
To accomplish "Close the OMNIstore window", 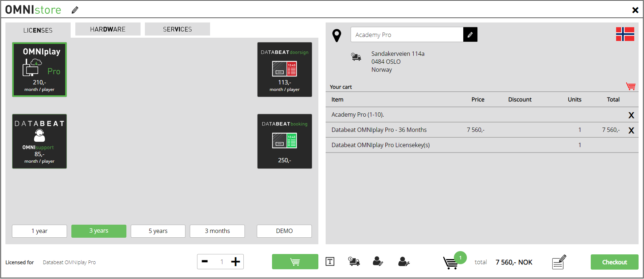I will pos(635,10).
